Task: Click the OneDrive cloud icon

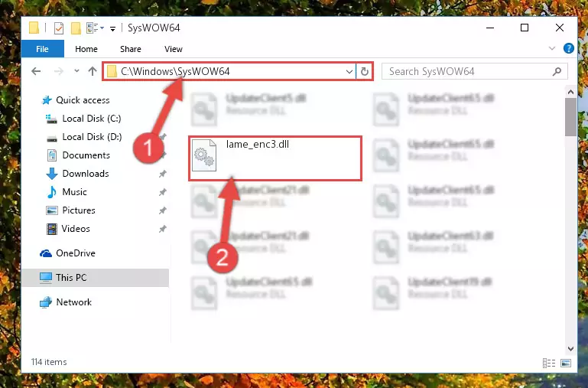Action: click(46, 253)
